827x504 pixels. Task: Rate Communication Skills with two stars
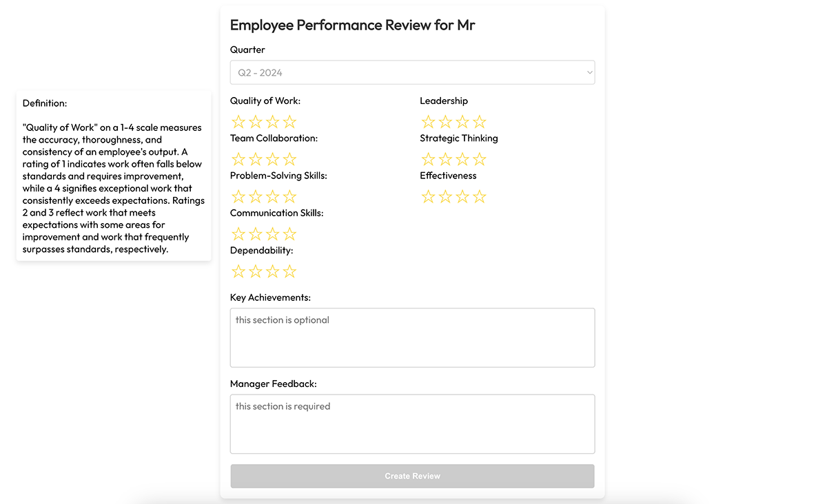tap(256, 233)
